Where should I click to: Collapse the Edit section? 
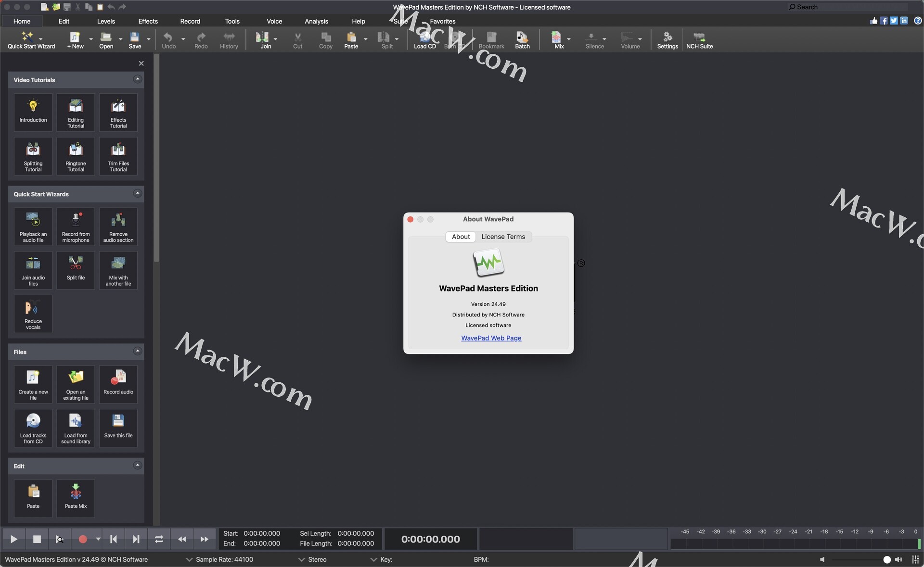coord(138,465)
